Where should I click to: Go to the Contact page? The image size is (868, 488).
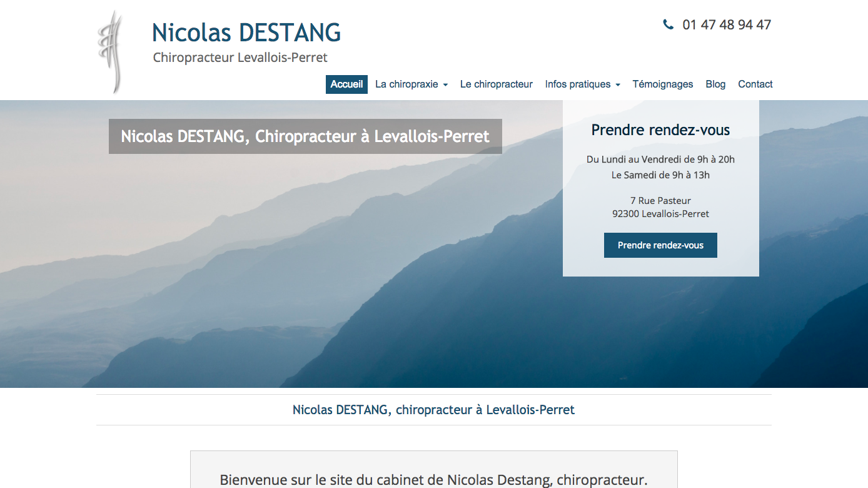tap(755, 84)
